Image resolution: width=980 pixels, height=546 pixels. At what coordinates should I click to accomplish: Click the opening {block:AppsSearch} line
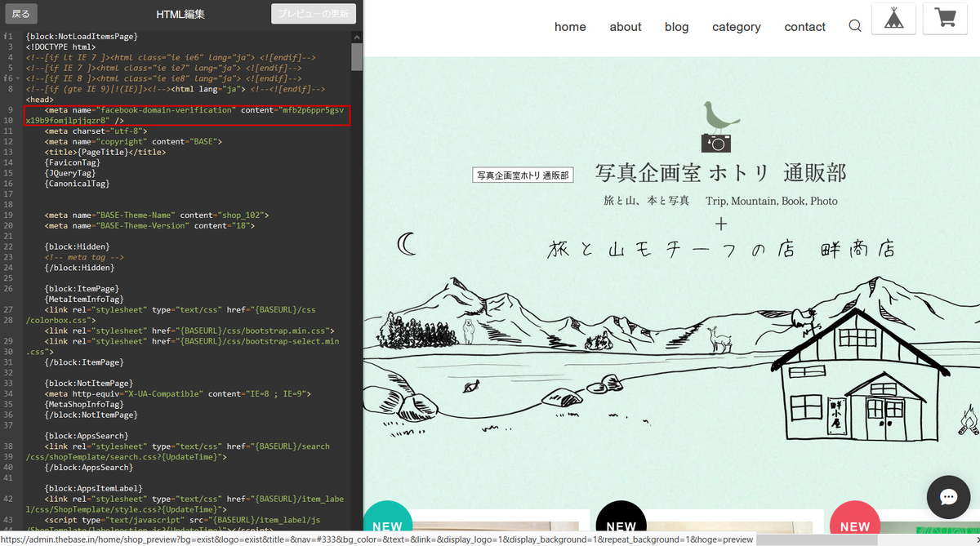pos(87,436)
